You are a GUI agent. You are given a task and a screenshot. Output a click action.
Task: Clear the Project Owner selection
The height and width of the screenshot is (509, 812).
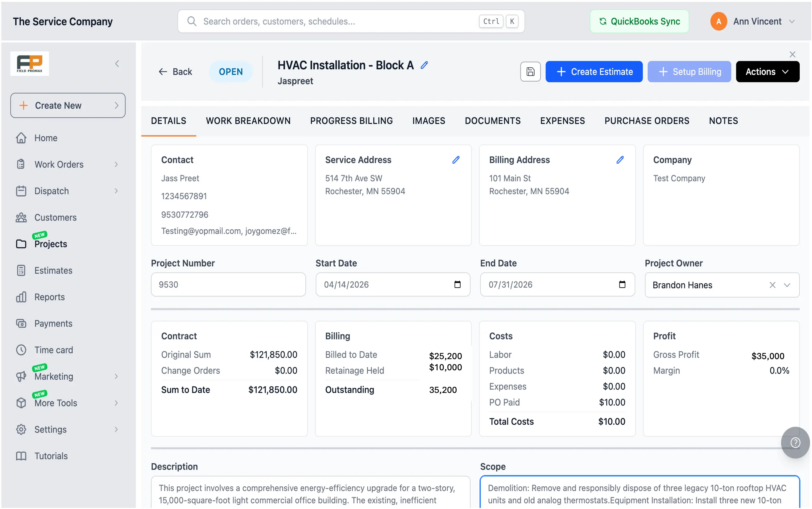[x=772, y=285]
